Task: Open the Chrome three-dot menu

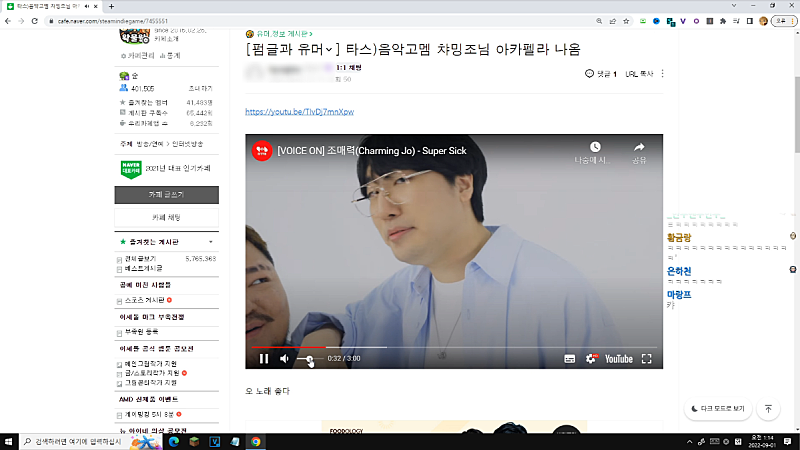Action: click(x=792, y=21)
